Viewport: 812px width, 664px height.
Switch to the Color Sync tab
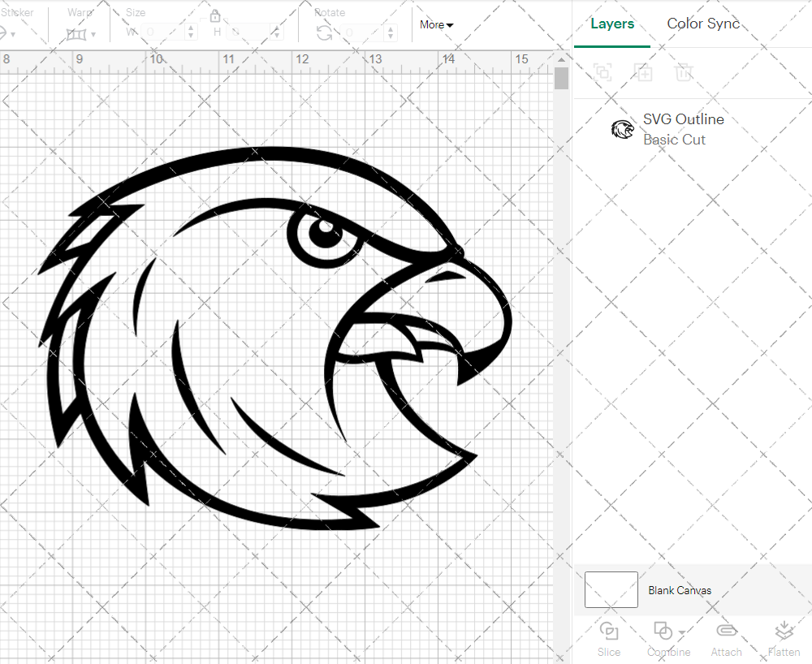[x=703, y=24]
